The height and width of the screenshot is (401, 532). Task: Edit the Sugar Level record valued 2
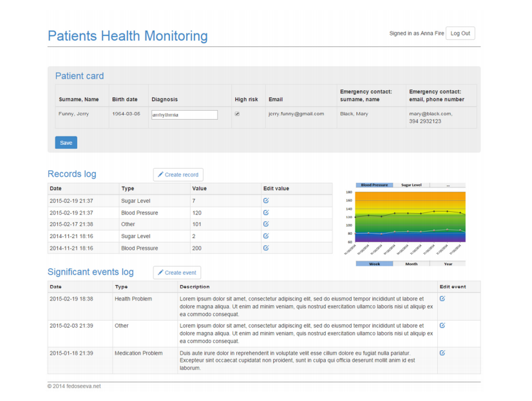[266, 236]
